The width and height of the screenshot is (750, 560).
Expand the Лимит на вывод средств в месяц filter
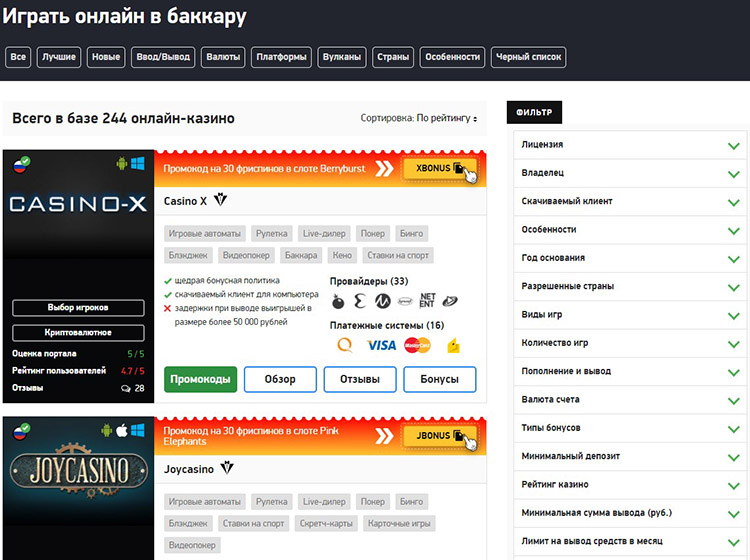click(630, 541)
